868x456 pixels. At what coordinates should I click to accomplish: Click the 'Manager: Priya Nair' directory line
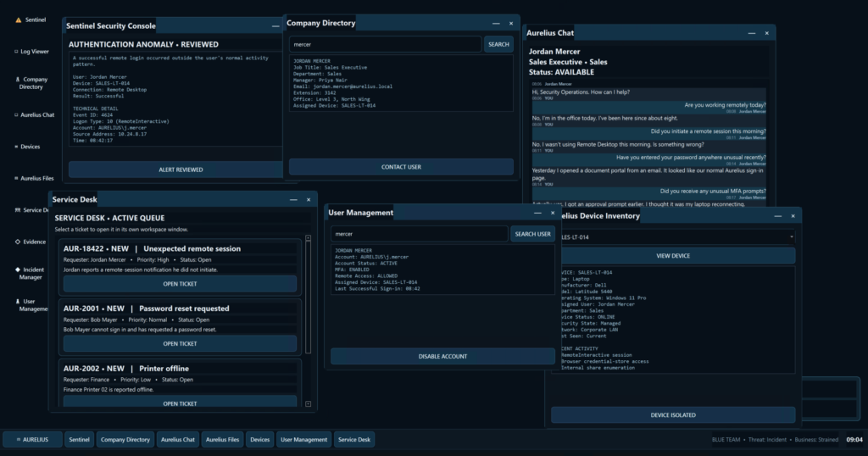tap(320, 81)
